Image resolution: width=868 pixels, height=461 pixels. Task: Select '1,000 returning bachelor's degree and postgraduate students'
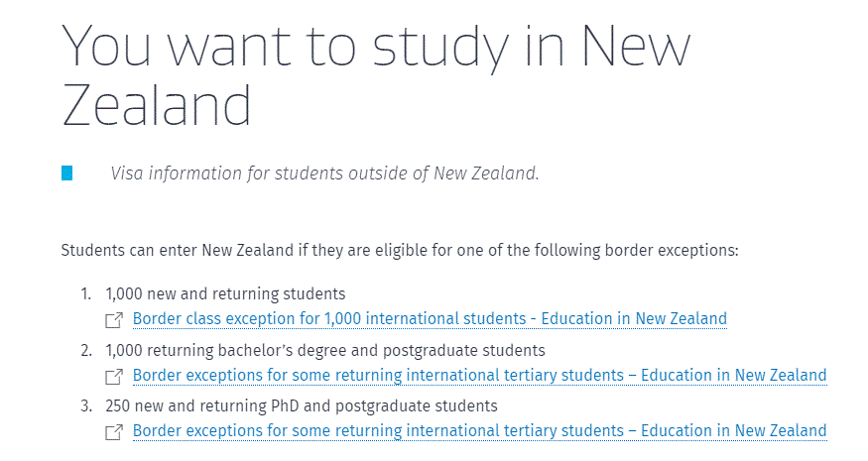pos(325,350)
